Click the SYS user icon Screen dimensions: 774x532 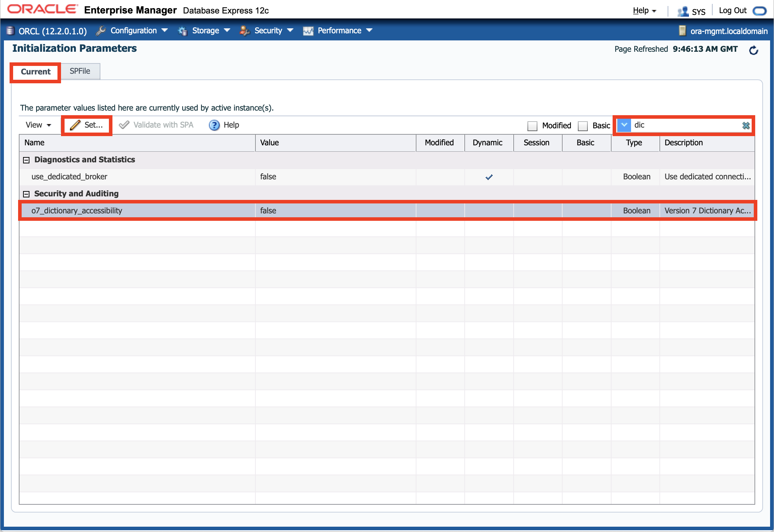point(683,11)
